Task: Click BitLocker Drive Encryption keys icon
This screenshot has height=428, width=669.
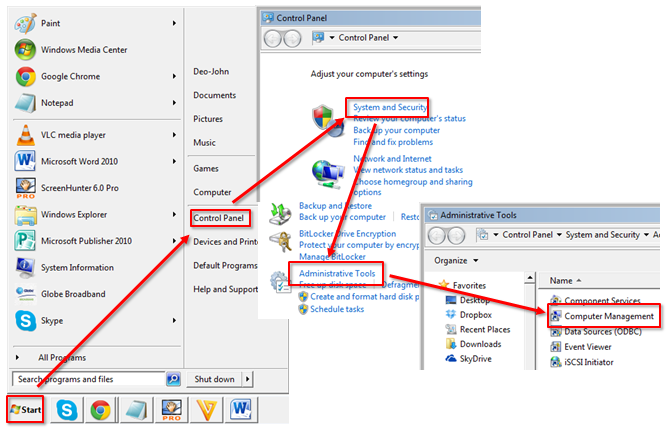Action: [x=281, y=242]
